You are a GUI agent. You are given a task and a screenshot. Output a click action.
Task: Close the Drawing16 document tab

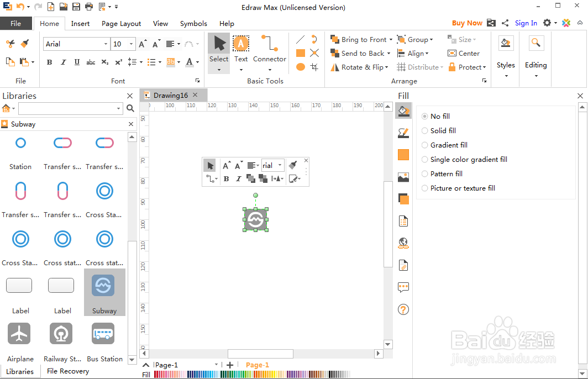coord(195,95)
